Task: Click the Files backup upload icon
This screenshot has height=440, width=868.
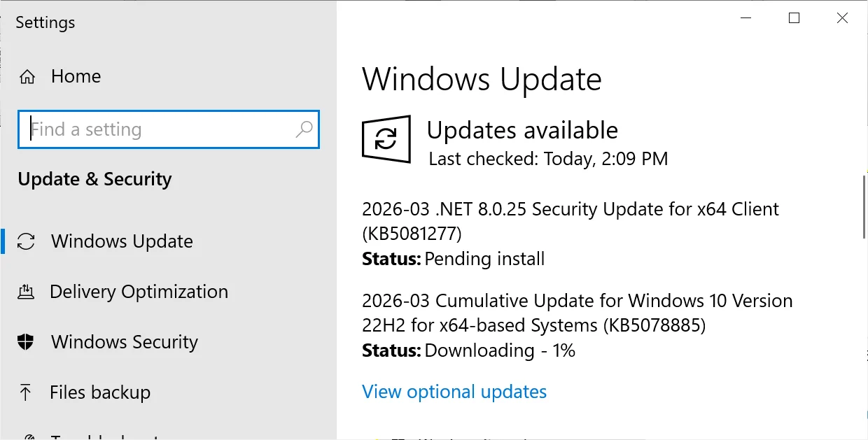Action: tap(26, 392)
